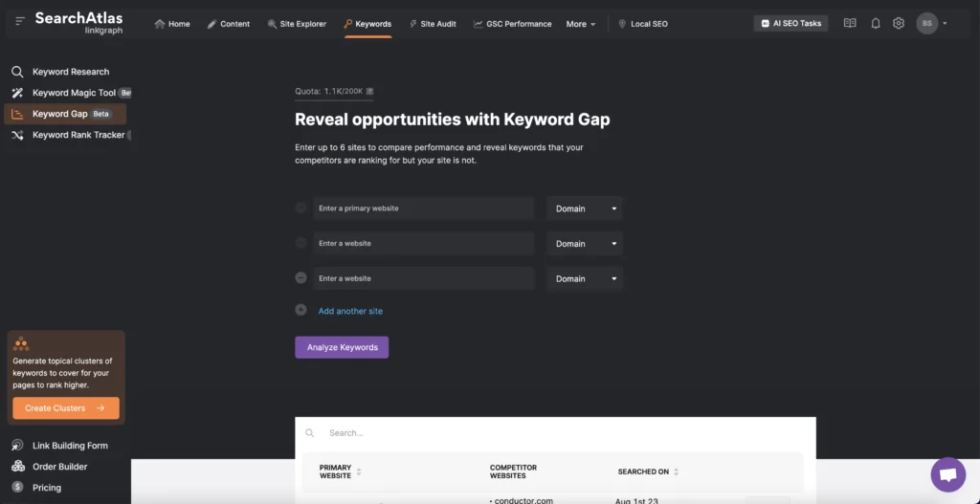Open settings gear icon

point(898,23)
